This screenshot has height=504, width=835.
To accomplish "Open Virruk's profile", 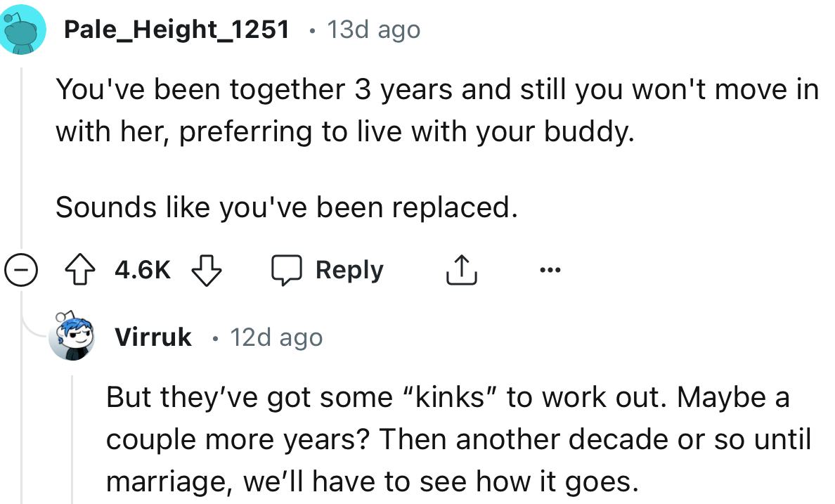I will pos(152,337).
